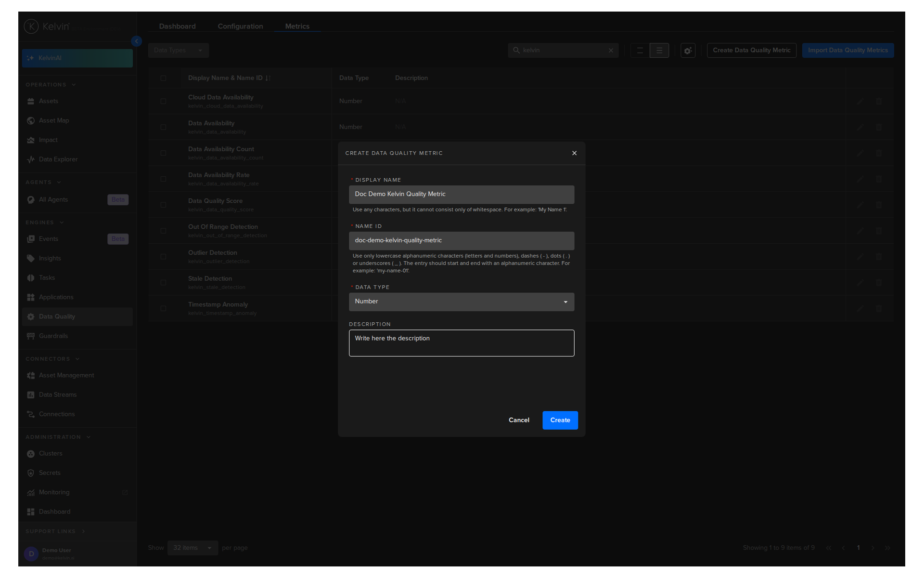The height and width of the screenshot is (578, 924).
Task: Open the Impact sidebar icon
Action: [x=31, y=140]
